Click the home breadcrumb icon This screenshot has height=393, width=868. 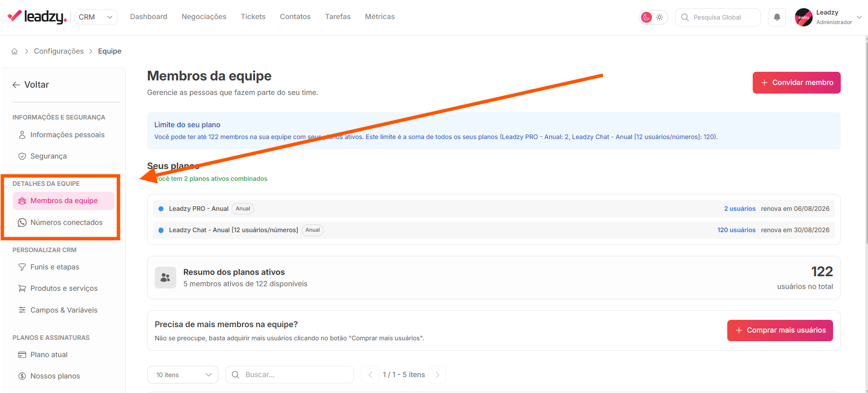(x=15, y=51)
